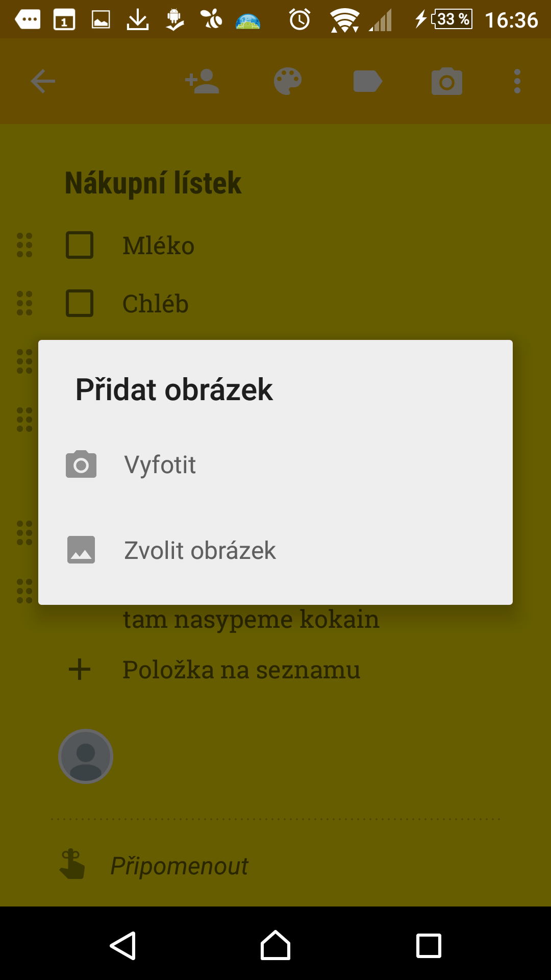
Task: Tap the collaborator avatar circle
Action: [x=86, y=756]
